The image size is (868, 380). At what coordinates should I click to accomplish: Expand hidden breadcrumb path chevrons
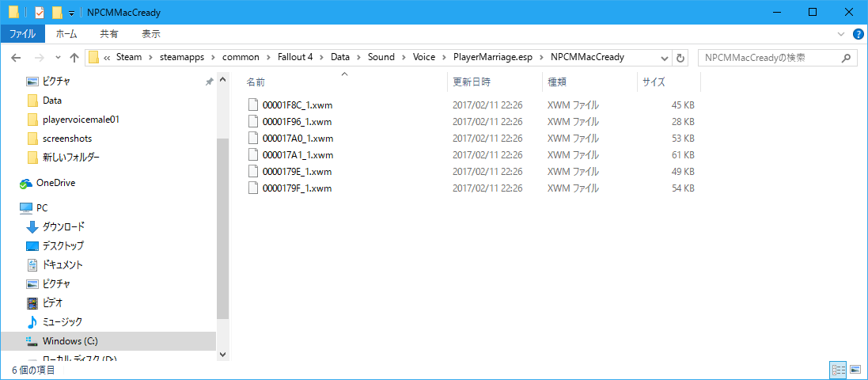[x=108, y=58]
